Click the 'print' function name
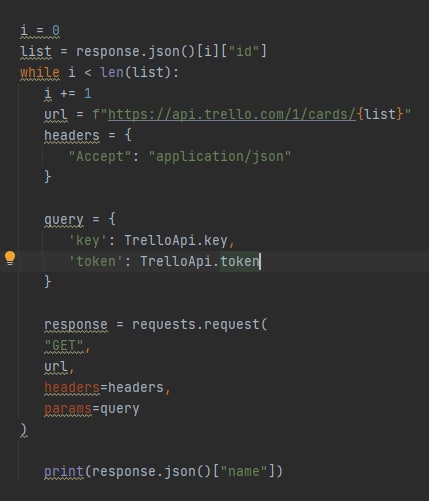Screen dimensions: 429x501 pyautogui.click(x=64, y=471)
